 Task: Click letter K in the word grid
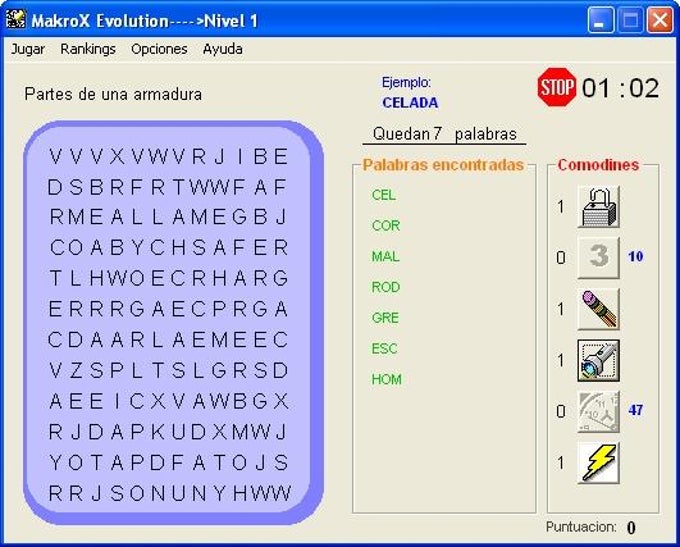click(x=157, y=432)
